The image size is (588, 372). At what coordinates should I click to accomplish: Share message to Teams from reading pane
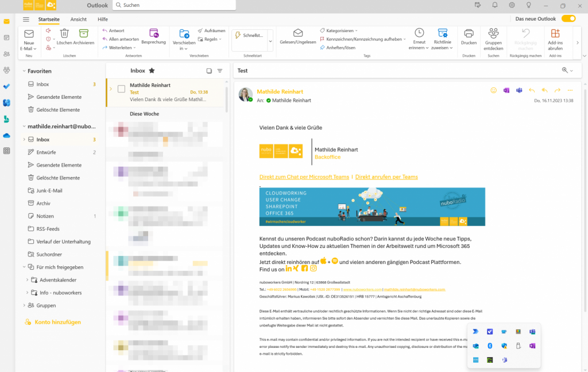[x=519, y=90]
